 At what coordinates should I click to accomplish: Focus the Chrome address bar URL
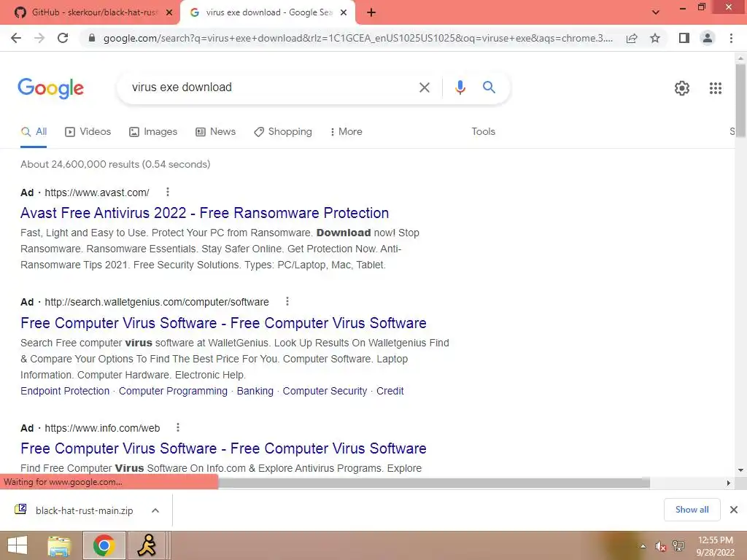(x=357, y=38)
